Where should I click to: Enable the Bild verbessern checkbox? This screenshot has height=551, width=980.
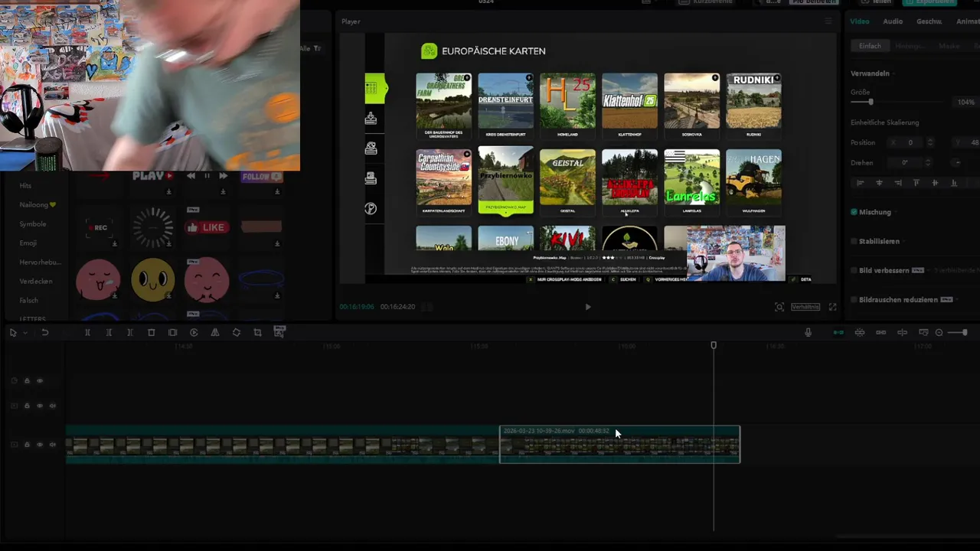(x=854, y=270)
